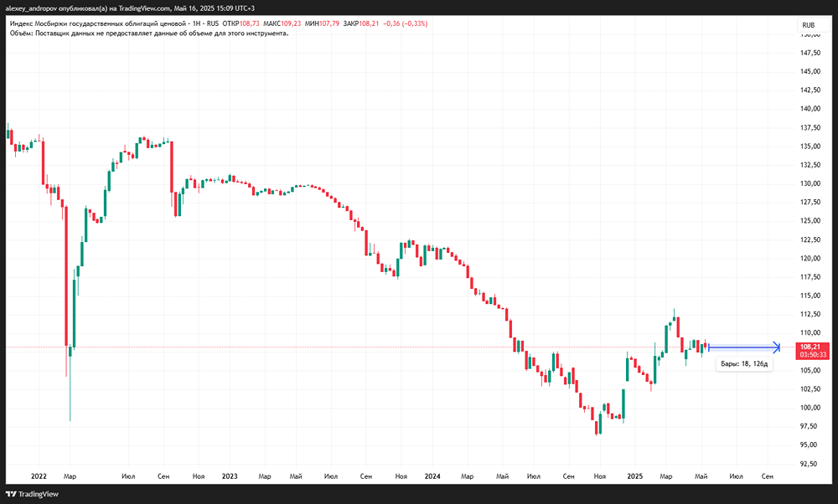The image size is (838, 504).
Task: Click the 105,00 price axis label
Action: (810, 371)
